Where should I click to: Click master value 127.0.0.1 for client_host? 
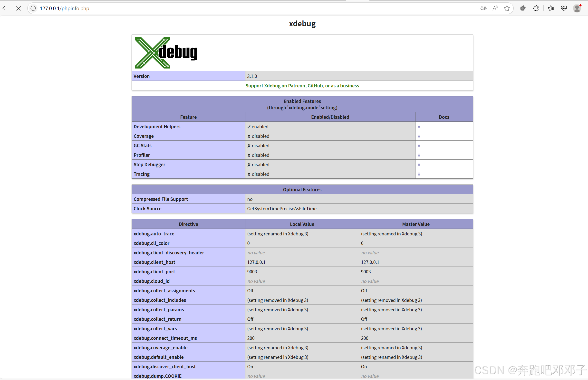tap(370, 262)
